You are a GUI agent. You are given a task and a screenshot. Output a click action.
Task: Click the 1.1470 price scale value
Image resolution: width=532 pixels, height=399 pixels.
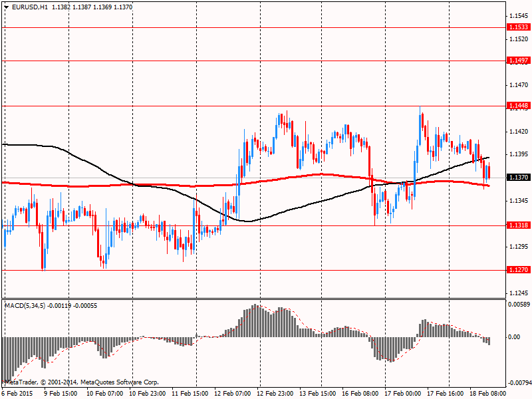[x=519, y=85]
